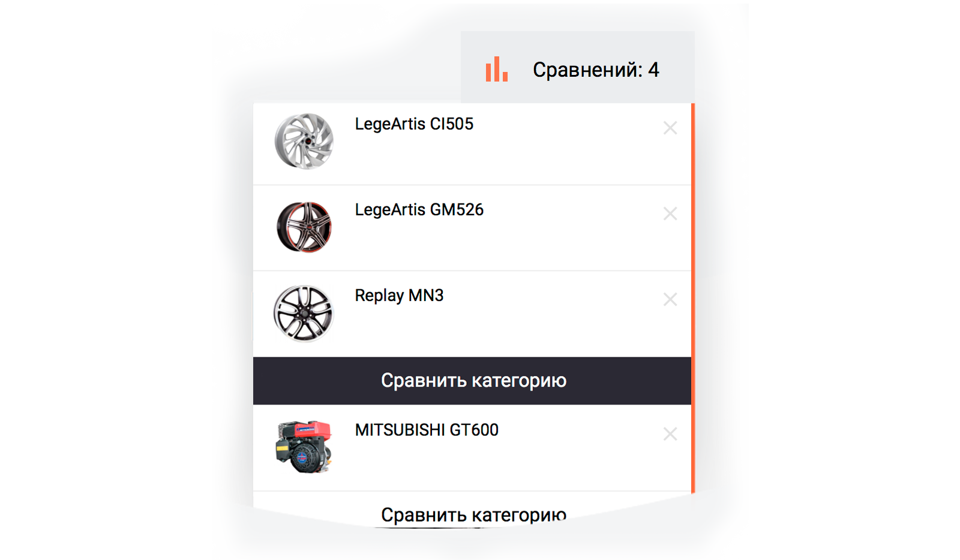Click the dark Сравнить категорию button

pos(472,381)
